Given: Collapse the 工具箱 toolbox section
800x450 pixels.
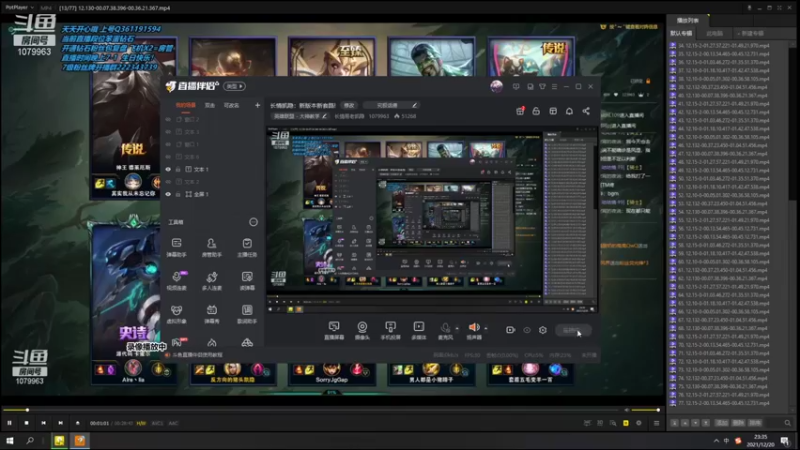Looking at the screenshot, I should click(253, 222).
